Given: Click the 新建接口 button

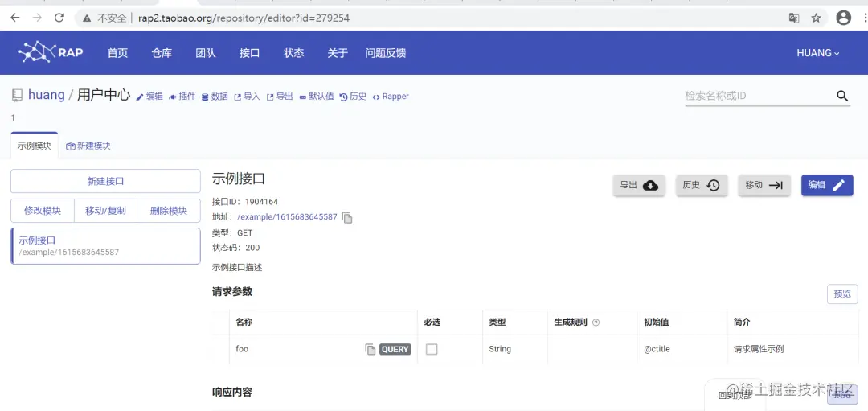Looking at the screenshot, I should (x=105, y=181).
